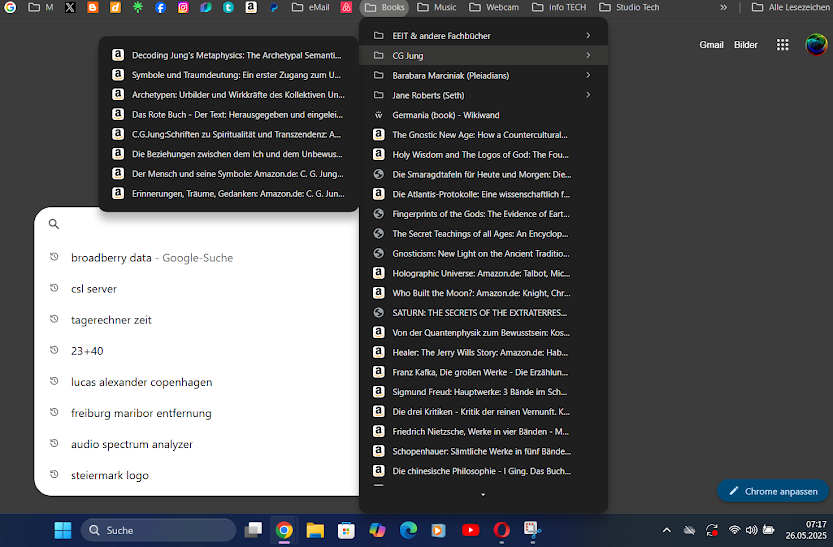The width and height of the screenshot is (833, 547).
Task: Open the Friedrich Nietzsche, Werke bookmark
Action: pos(483,431)
